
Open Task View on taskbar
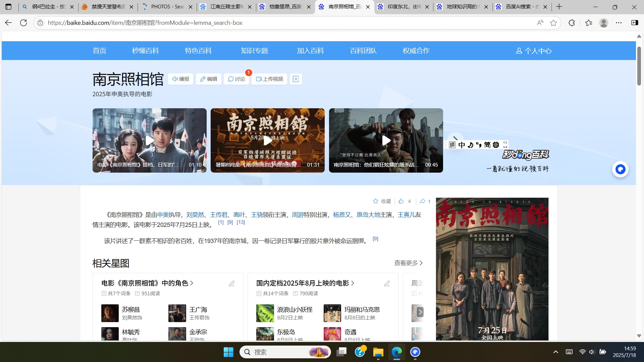pos(341,352)
